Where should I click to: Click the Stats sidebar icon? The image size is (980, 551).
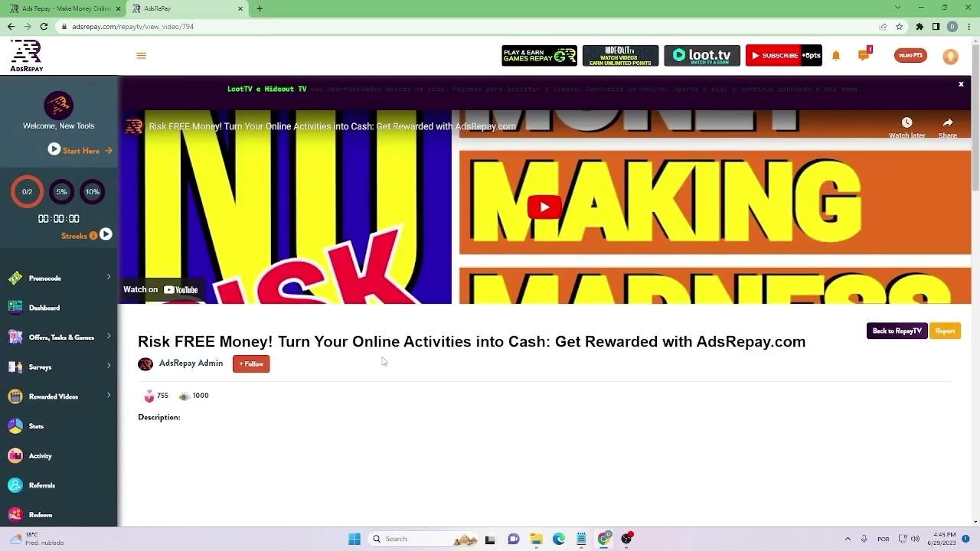(x=15, y=426)
